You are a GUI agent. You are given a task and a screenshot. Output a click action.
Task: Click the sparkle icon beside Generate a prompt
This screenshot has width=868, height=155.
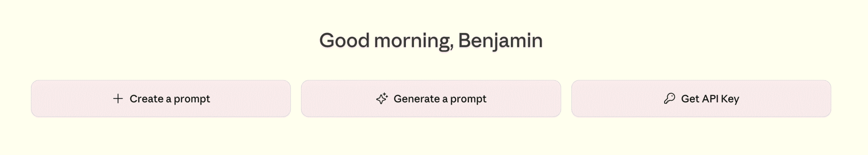point(382,98)
